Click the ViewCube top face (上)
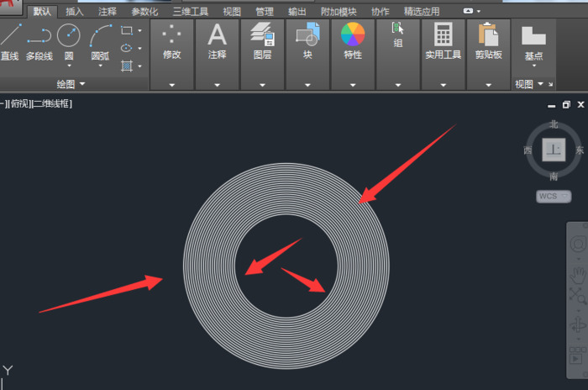Image resolution: width=588 pixels, height=390 pixels. coord(554,150)
